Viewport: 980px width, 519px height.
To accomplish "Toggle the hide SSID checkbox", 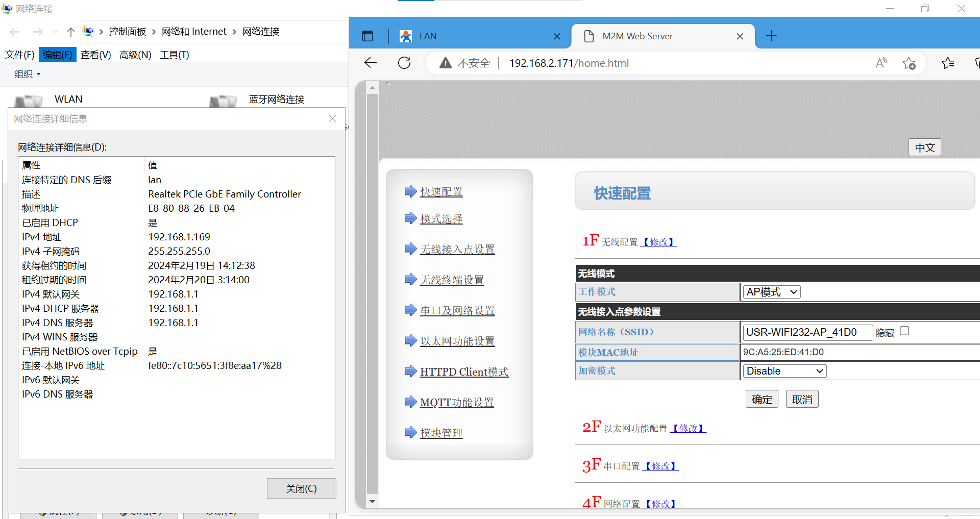I will point(904,331).
